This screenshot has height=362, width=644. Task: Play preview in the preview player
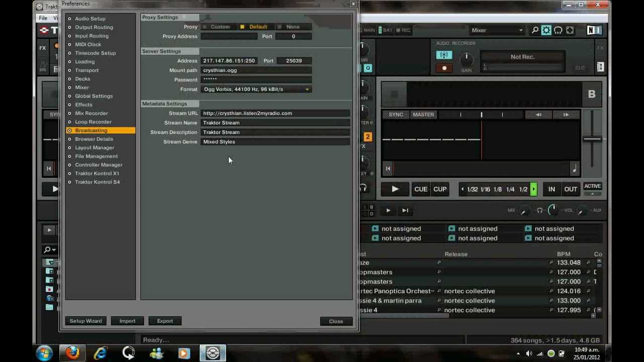(x=388, y=211)
